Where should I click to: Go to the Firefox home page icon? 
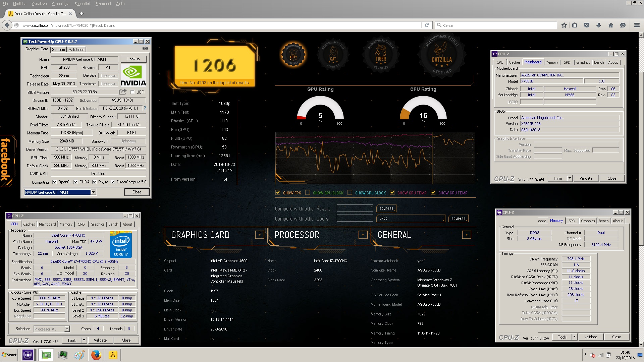pos(611,25)
